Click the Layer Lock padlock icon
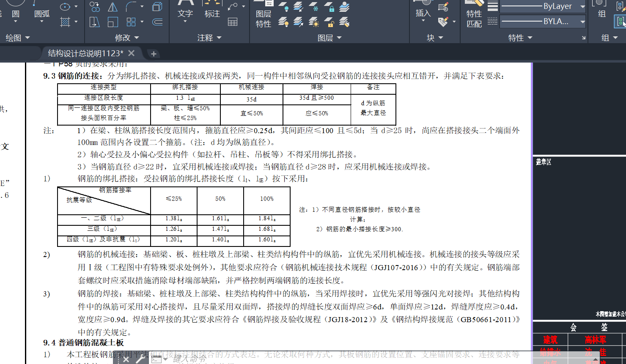 [329, 7]
